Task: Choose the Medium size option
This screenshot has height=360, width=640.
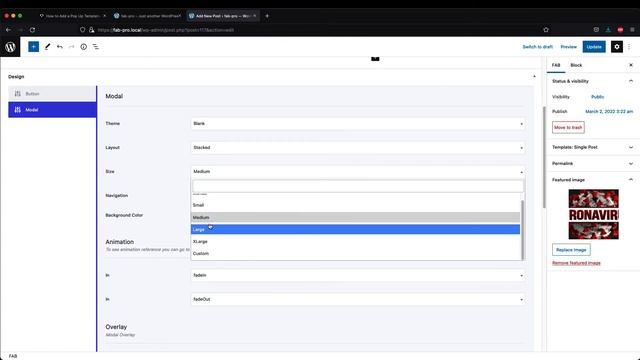Action: (356, 218)
